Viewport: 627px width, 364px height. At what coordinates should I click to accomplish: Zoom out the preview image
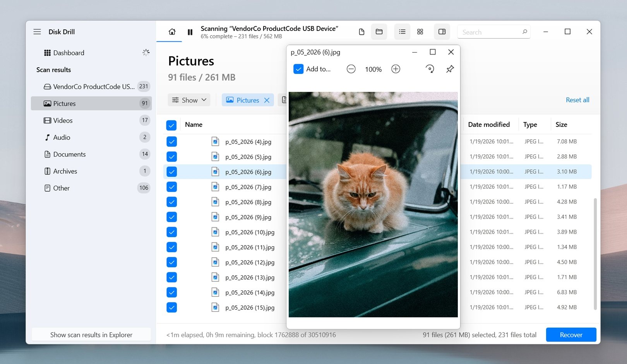tap(351, 69)
